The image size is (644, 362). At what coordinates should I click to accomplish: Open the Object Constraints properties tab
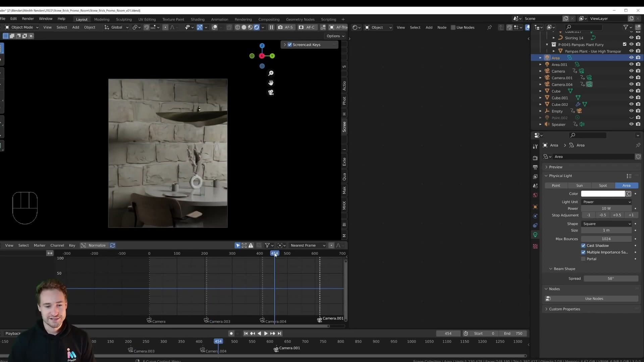(535, 225)
